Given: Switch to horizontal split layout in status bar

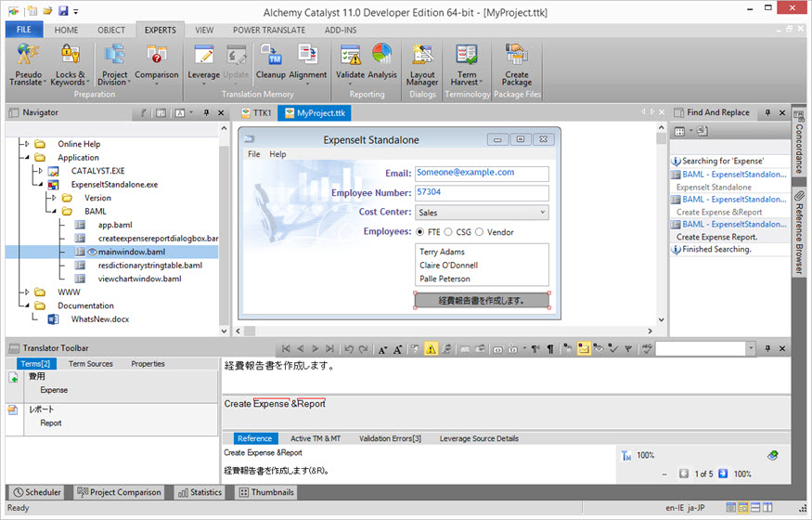Looking at the screenshot, I should point(755,508).
